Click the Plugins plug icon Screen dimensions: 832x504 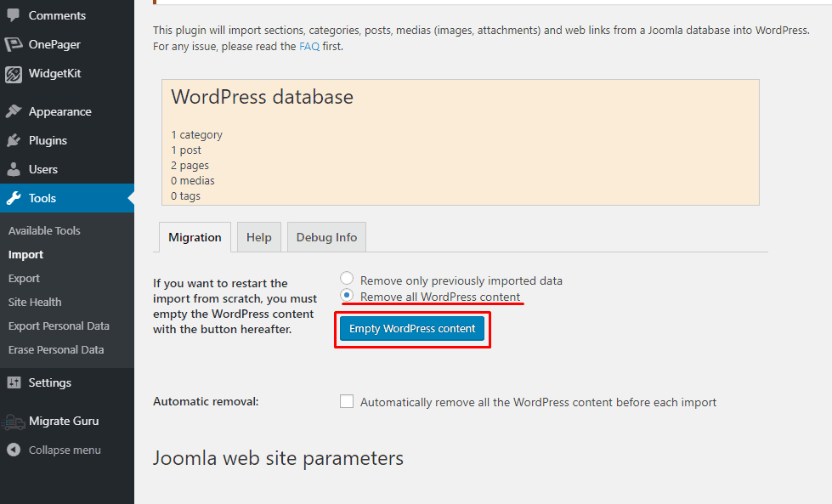coord(14,140)
